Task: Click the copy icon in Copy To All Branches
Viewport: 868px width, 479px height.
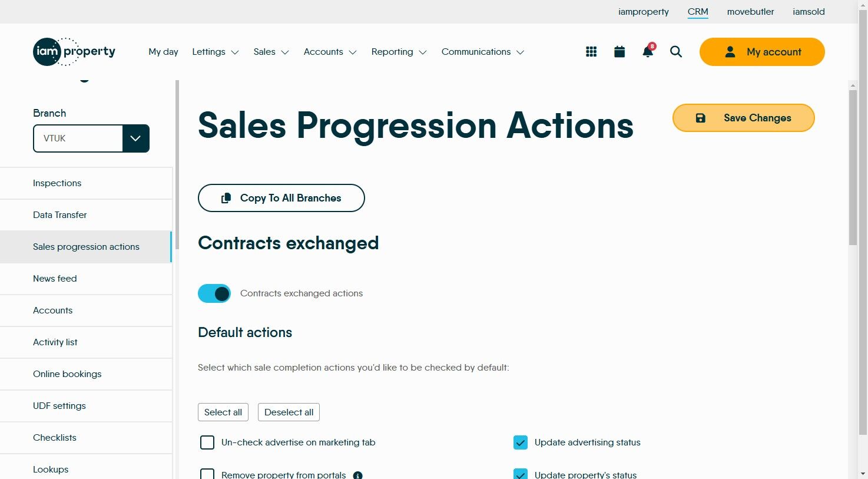Action: (x=226, y=198)
